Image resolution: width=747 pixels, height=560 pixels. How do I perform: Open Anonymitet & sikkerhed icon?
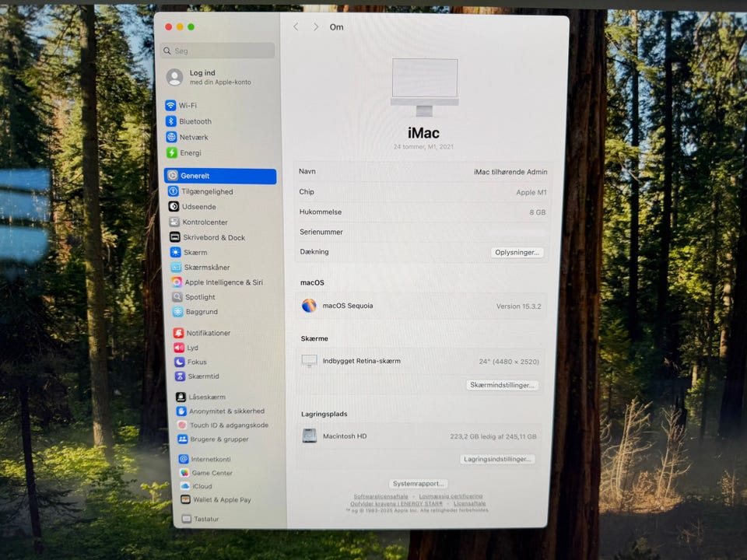pyautogui.click(x=181, y=411)
